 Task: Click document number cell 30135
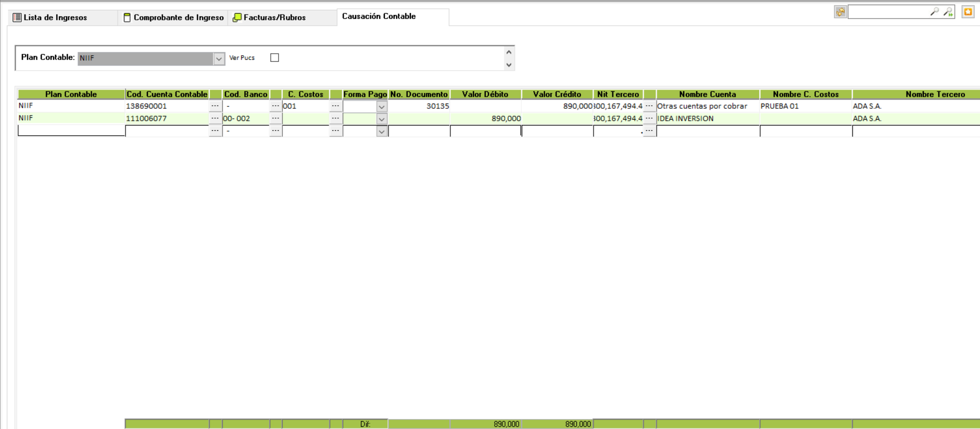tap(419, 106)
